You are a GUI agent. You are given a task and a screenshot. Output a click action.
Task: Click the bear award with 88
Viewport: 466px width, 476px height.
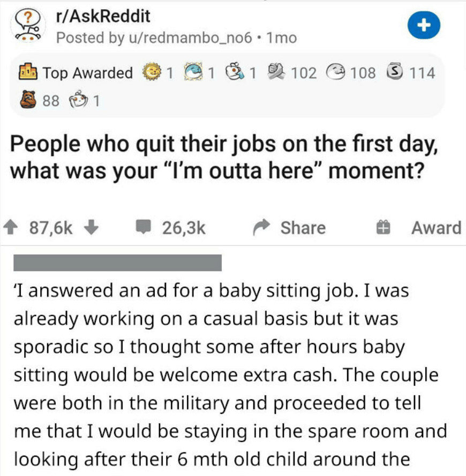pyautogui.click(x=28, y=100)
